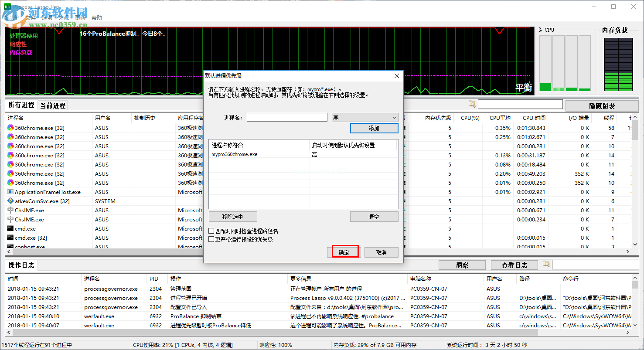This screenshot has width=644, height=350.
Task: Open the 文件 menu
Action: 31,17
